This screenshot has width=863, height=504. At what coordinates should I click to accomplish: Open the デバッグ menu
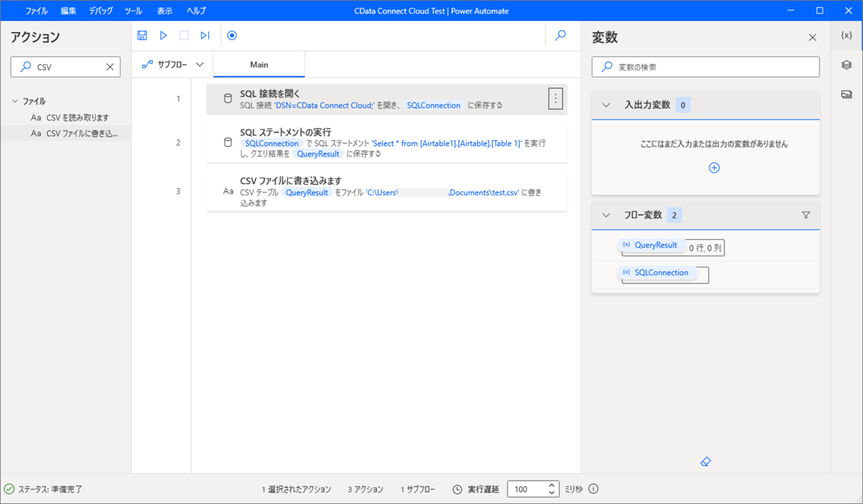(100, 10)
